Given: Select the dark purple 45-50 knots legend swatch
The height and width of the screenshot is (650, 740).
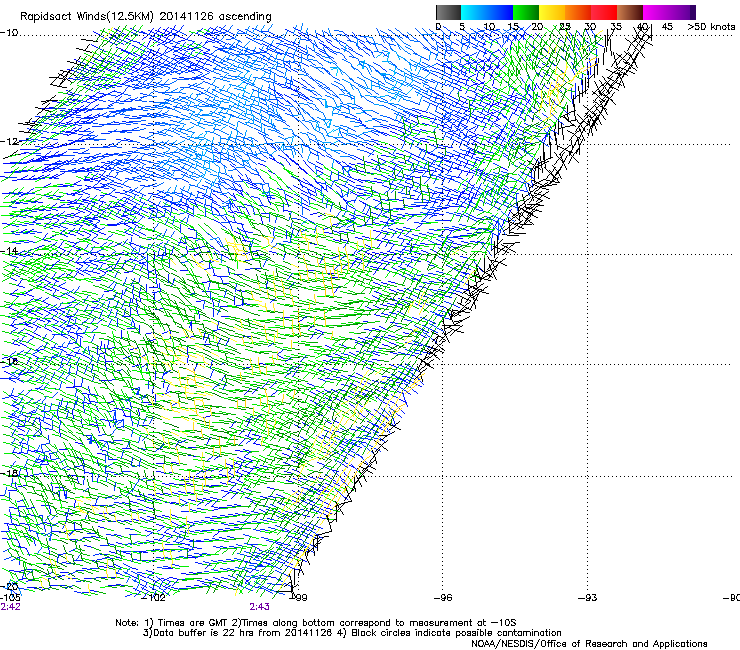Looking at the screenshot, I should pos(682,12).
